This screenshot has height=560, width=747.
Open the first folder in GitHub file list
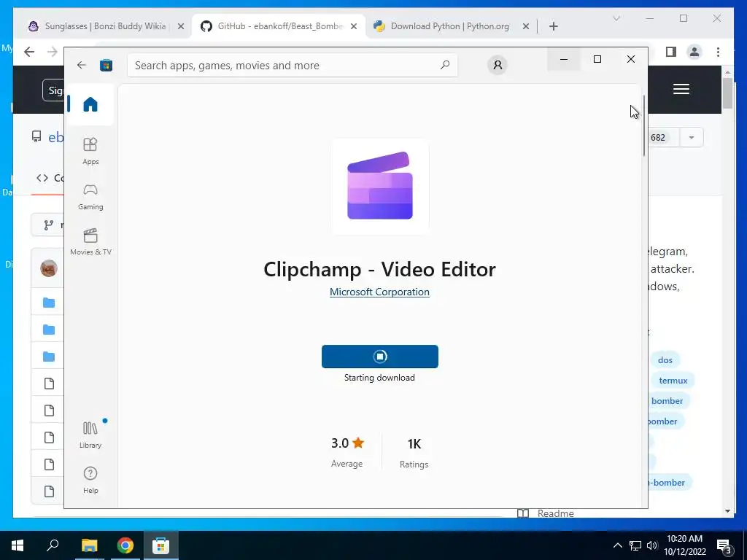point(49,303)
